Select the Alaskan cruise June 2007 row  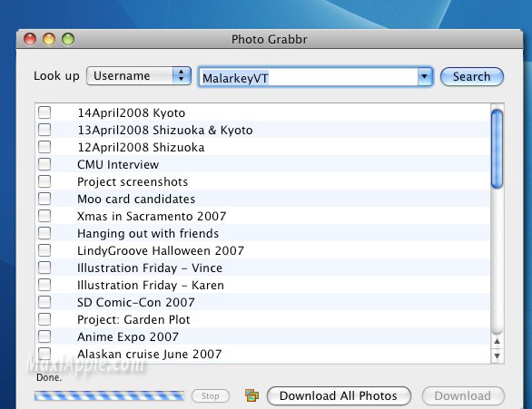[x=262, y=354]
